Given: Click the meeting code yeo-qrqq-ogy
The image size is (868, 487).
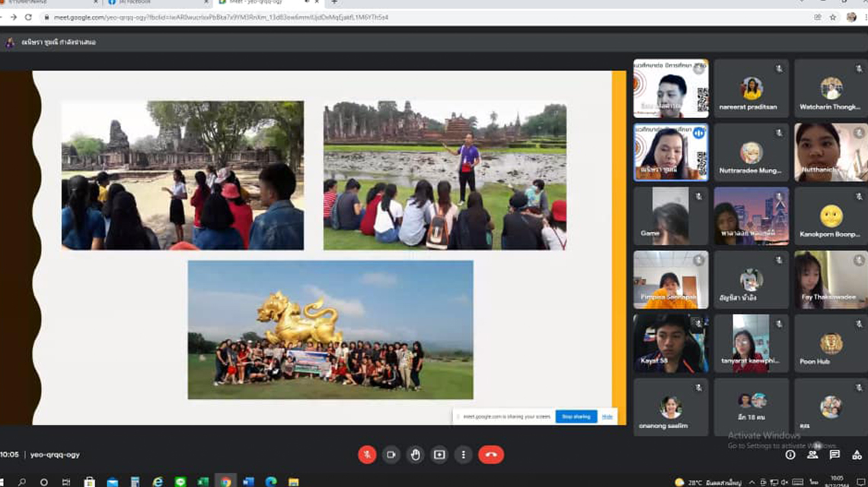Looking at the screenshot, I should (x=55, y=454).
